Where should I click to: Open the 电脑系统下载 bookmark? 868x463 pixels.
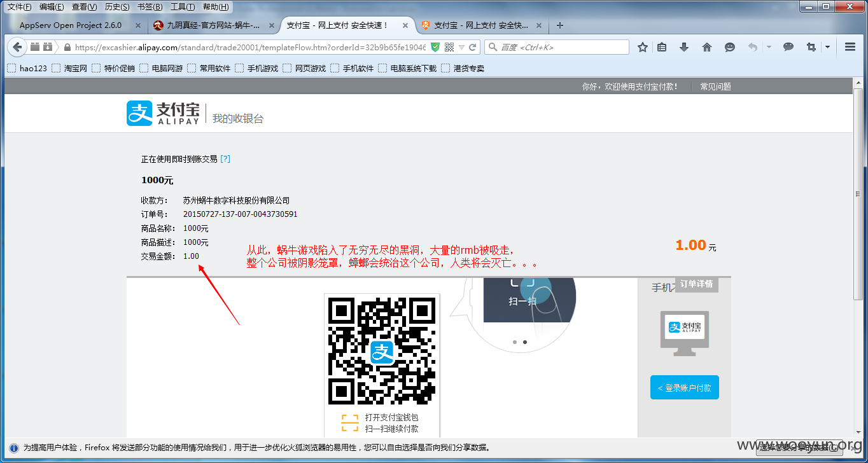(407, 68)
